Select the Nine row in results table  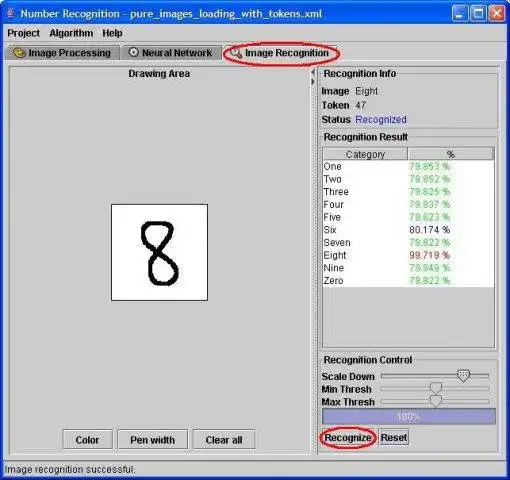click(x=408, y=268)
